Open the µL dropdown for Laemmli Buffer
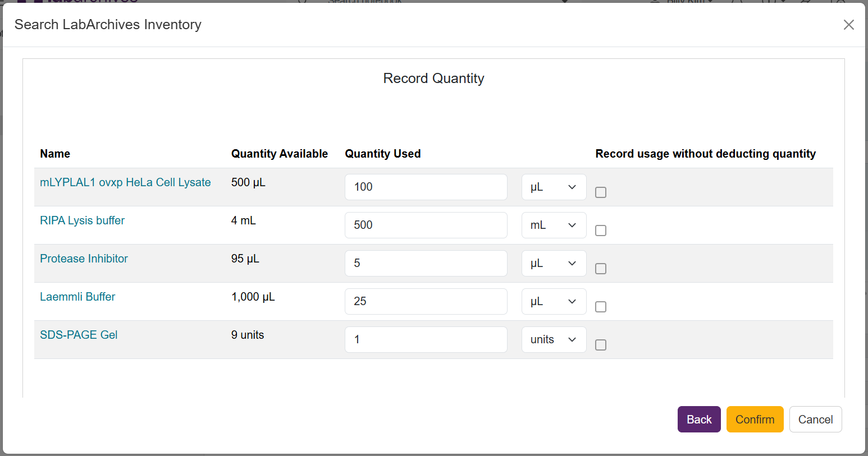The height and width of the screenshot is (456, 868). [554, 301]
